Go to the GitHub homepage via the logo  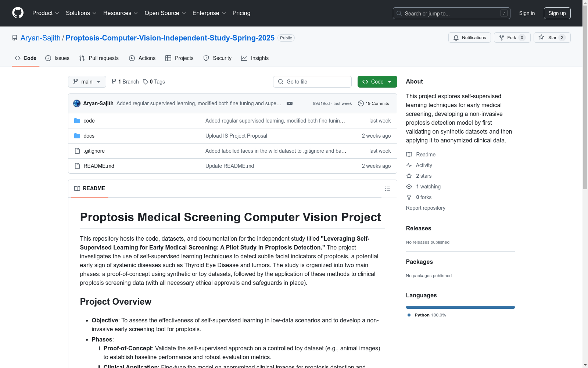(x=18, y=13)
